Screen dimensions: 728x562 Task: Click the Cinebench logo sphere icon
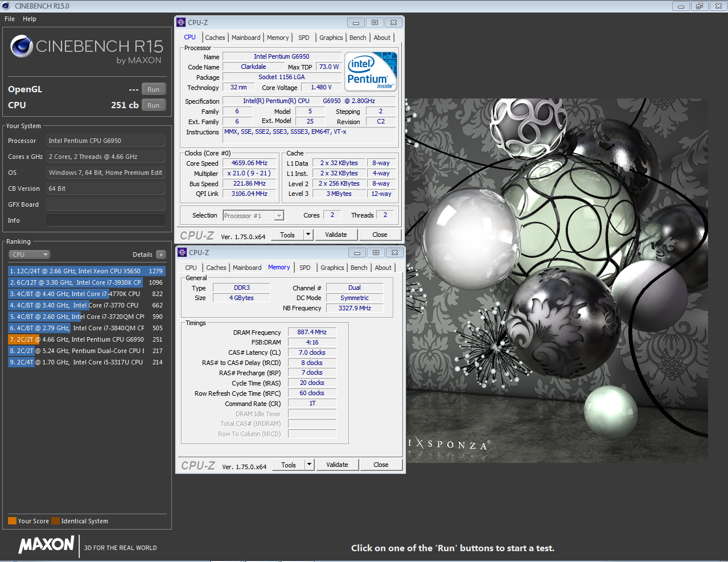coord(22,46)
